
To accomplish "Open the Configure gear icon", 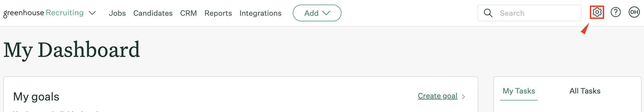I will click(597, 12).
